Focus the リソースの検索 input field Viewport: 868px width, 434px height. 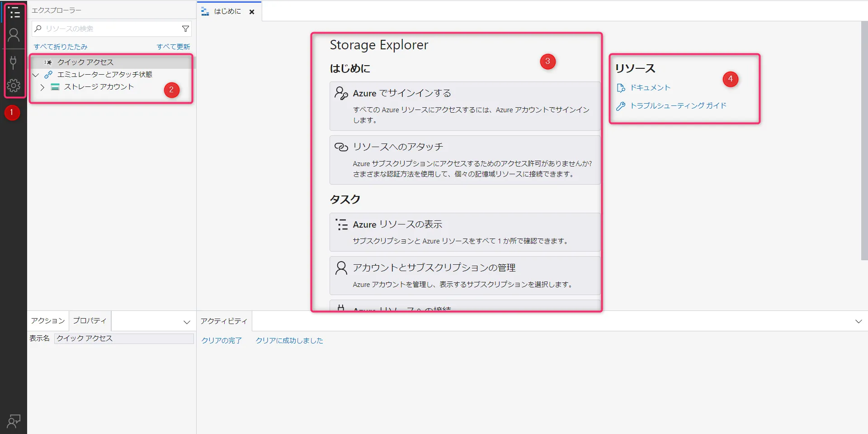[112, 29]
